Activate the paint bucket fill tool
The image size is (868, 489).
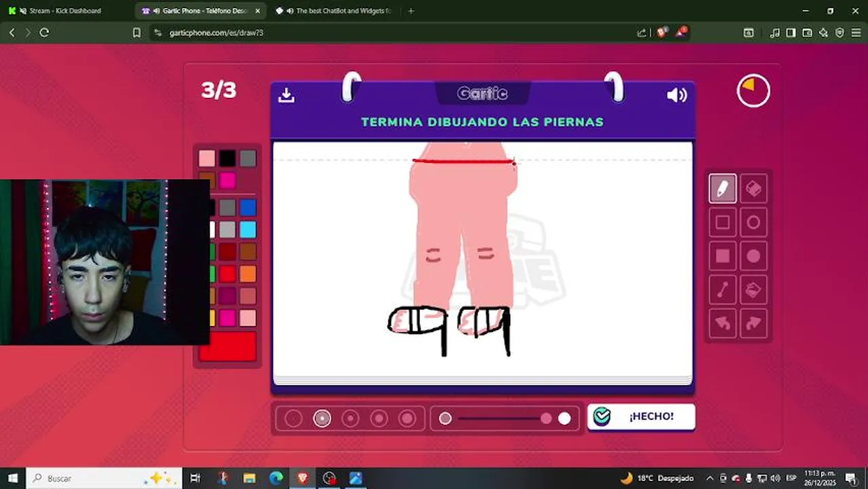click(754, 290)
